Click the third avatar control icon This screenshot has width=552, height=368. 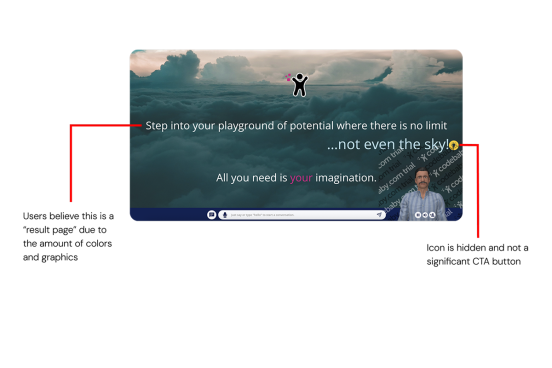click(x=432, y=215)
